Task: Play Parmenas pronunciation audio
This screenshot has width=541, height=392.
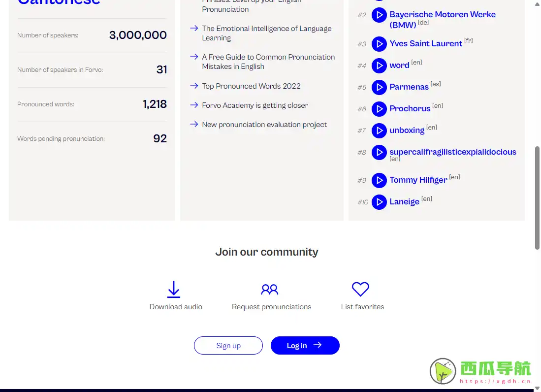Action: point(379,87)
